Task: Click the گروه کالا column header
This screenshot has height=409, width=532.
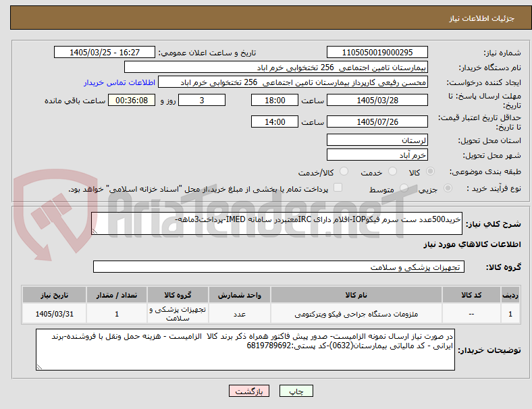Action: point(178,295)
